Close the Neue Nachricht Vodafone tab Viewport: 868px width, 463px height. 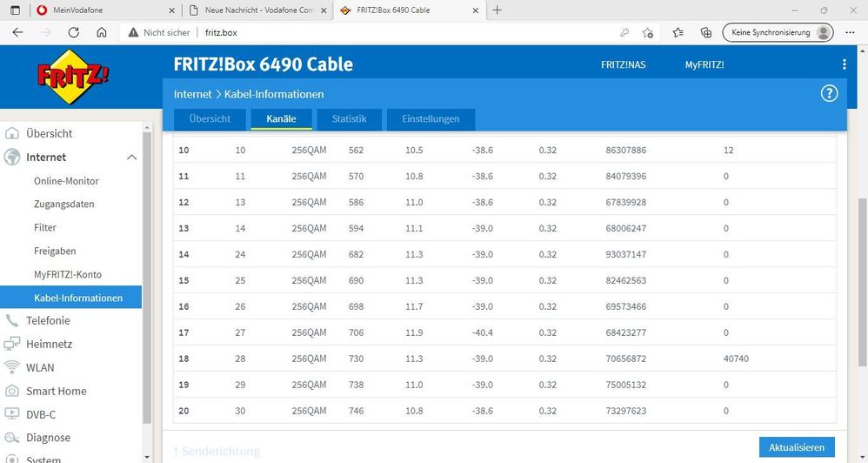[x=324, y=10]
